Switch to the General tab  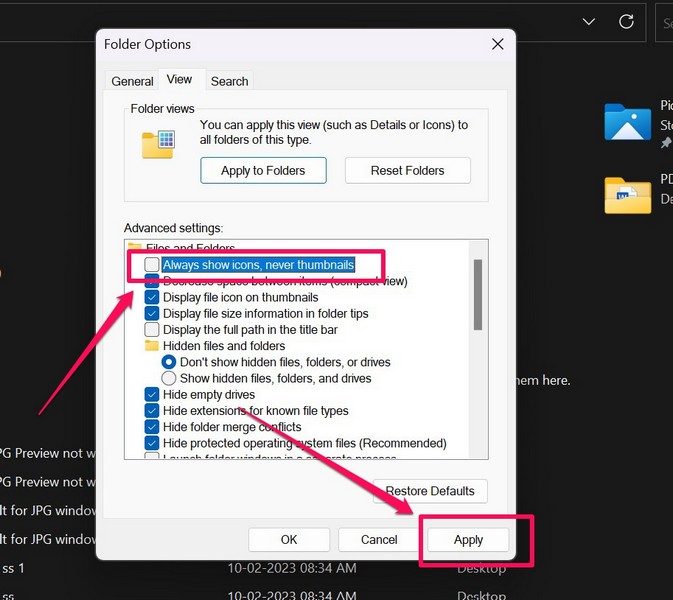point(132,81)
